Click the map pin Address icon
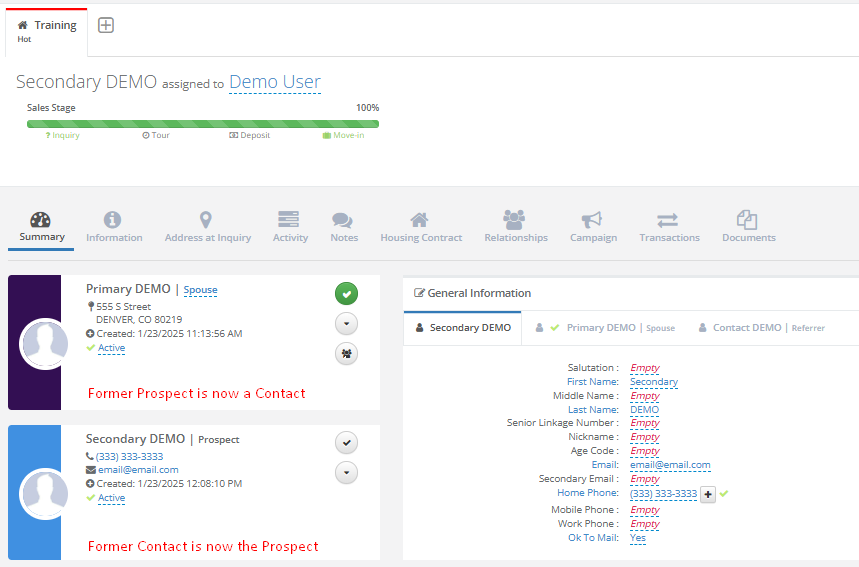 coord(205,220)
